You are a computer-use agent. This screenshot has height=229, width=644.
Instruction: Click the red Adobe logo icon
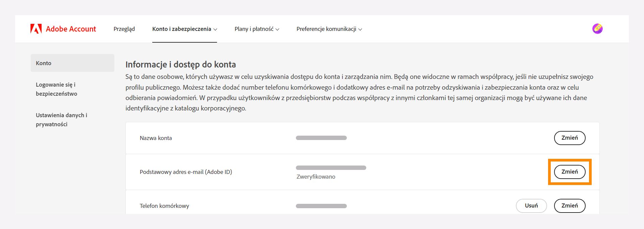pos(36,29)
